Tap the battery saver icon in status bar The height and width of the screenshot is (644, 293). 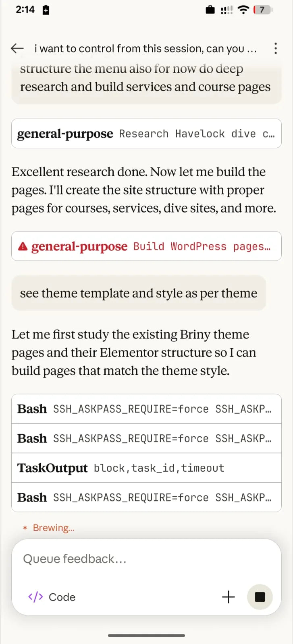(45, 10)
